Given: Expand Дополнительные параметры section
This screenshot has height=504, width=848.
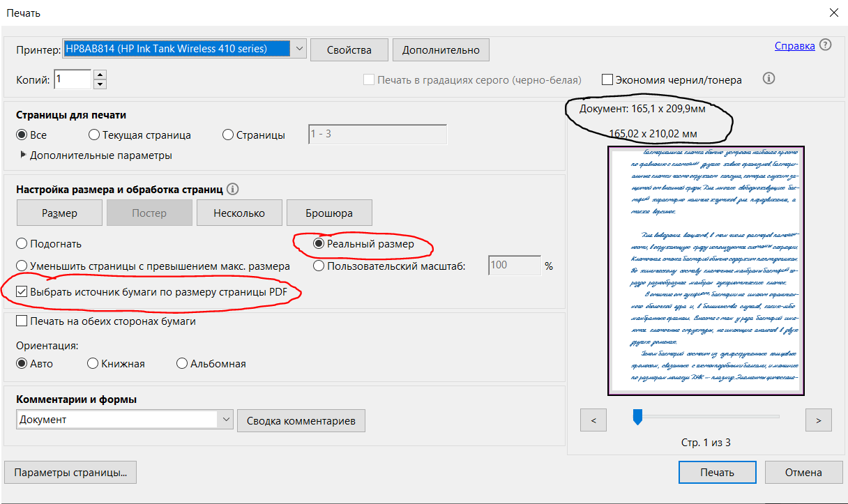Looking at the screenshot, I should (x=24, y=155).
